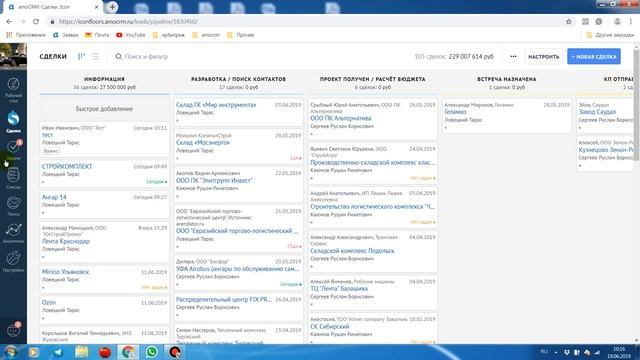Open the Сделки section in sidebar
The width and height of the screenshot is (640, 360).
pyautogui.click(x=13, y=122)
